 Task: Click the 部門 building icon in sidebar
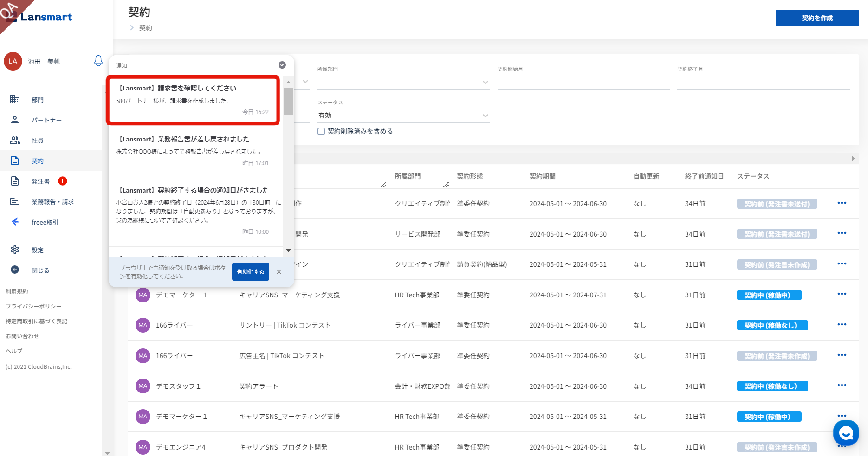click(15, 99)
